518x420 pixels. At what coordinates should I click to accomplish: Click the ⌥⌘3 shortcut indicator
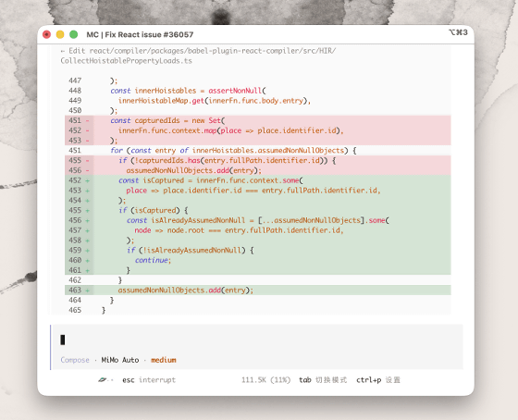pyautogui.click(x=458, y=32)
